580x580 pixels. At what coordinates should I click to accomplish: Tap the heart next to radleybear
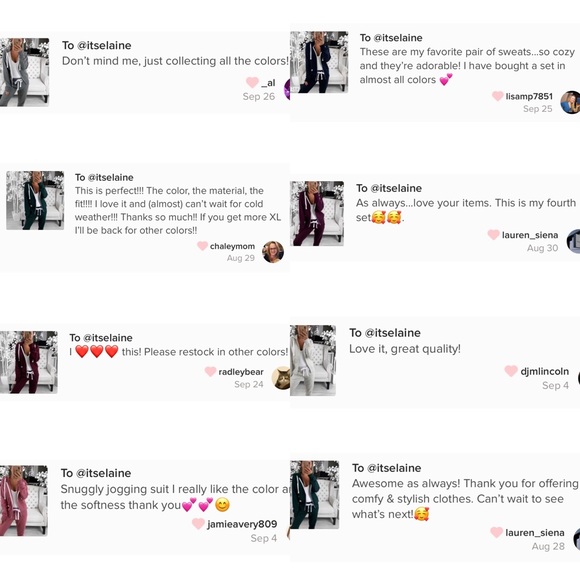210,371
